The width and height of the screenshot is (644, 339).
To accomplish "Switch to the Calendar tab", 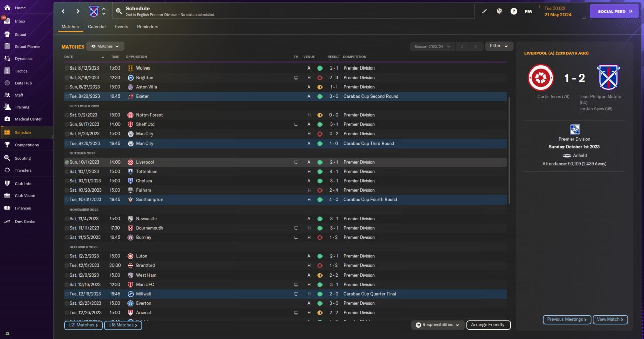I will pyautogui.click(x=97, y=27).
